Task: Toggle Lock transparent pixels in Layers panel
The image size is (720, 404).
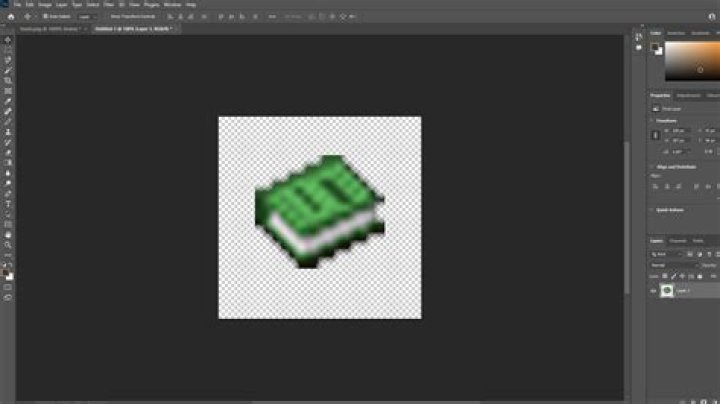Action: pyautogui.click(x=664, y=276)
